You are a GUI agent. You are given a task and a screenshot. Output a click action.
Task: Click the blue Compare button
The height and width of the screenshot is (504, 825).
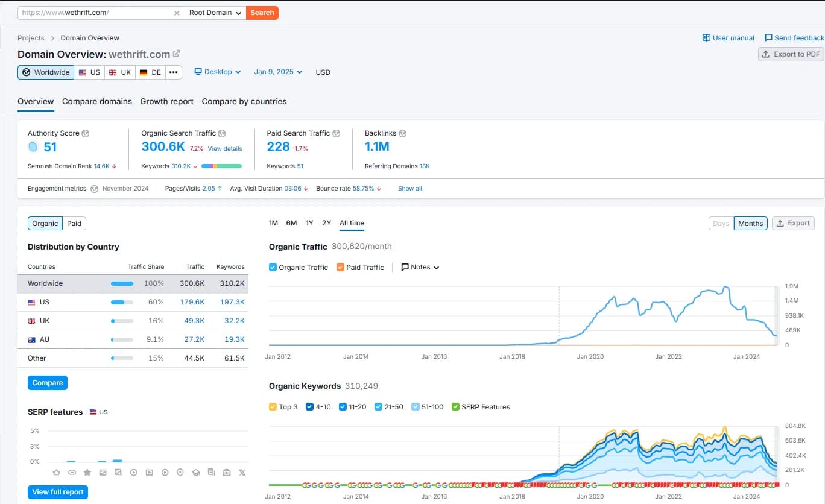[48, 383]
